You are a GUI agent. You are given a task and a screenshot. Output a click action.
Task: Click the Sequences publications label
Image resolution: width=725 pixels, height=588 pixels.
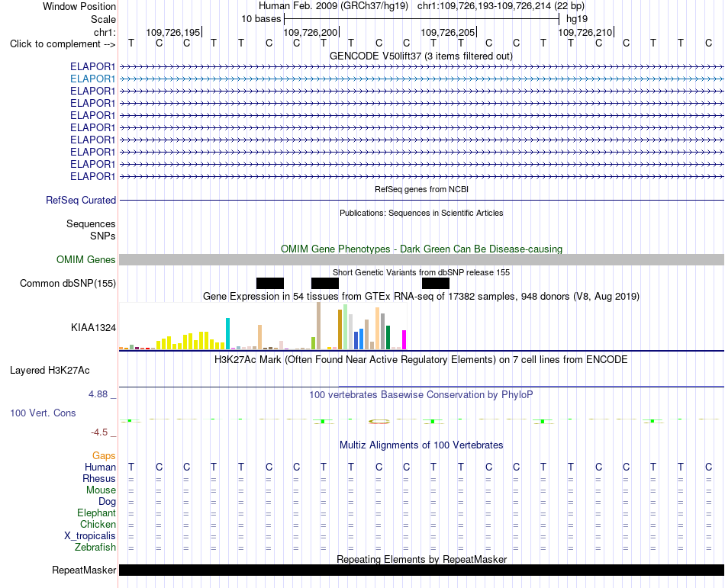click(x=91, y=224)
